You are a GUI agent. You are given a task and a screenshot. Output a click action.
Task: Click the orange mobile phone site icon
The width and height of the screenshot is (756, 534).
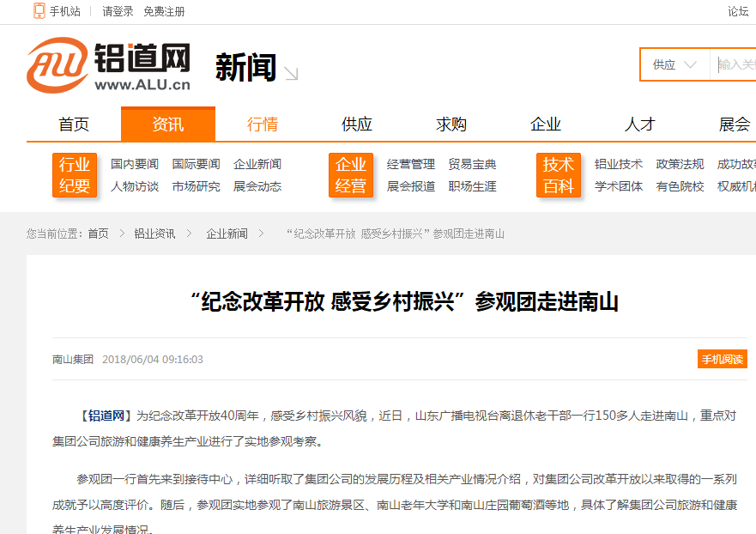pos(39,11)
